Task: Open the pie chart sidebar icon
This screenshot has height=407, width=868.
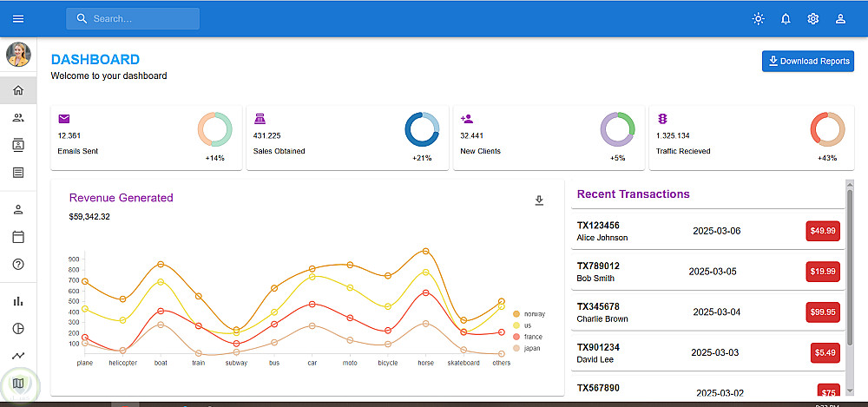Action: coord(18,328)
